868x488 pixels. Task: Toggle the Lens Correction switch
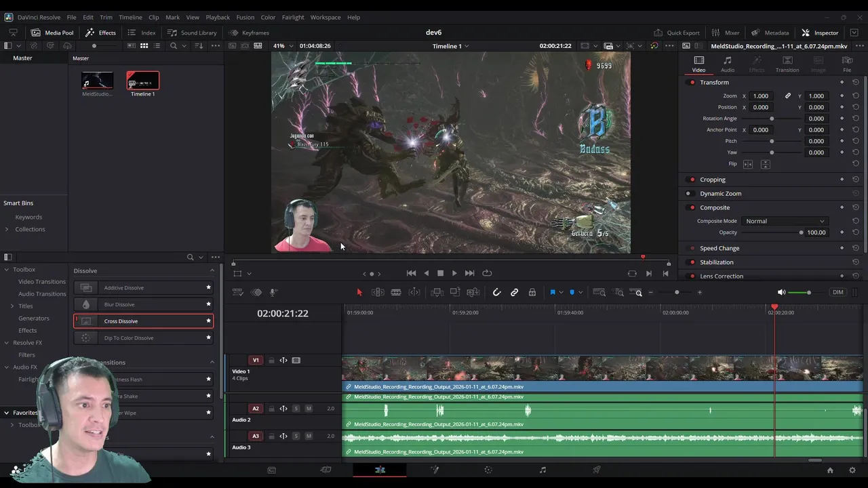pyautogui.click(x=692, y=276)
